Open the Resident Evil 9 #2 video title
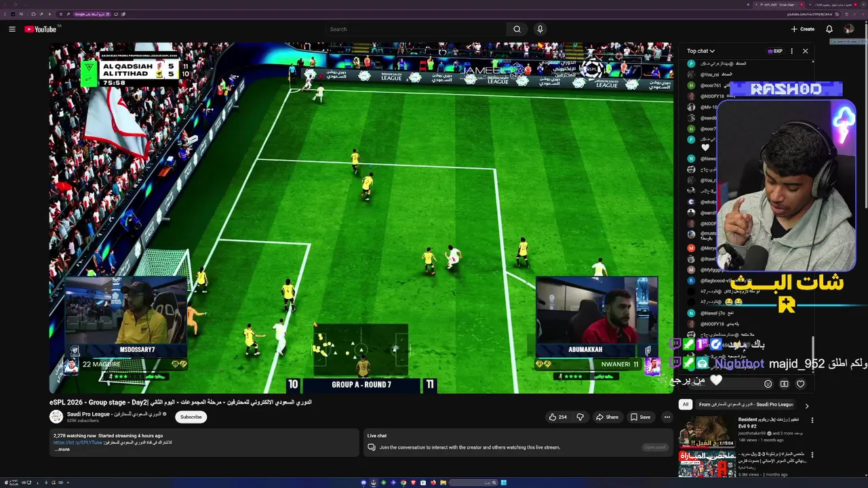This screenshot has height=488, width=868. coord(770,423)
